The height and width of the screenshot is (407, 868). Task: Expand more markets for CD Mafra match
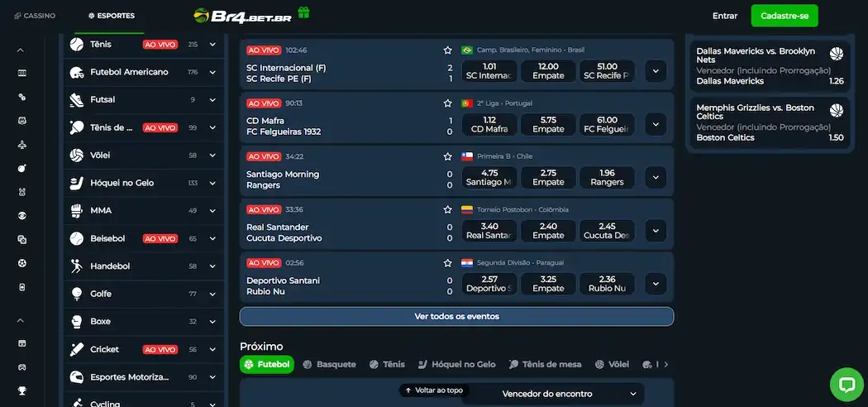[656, 125]
